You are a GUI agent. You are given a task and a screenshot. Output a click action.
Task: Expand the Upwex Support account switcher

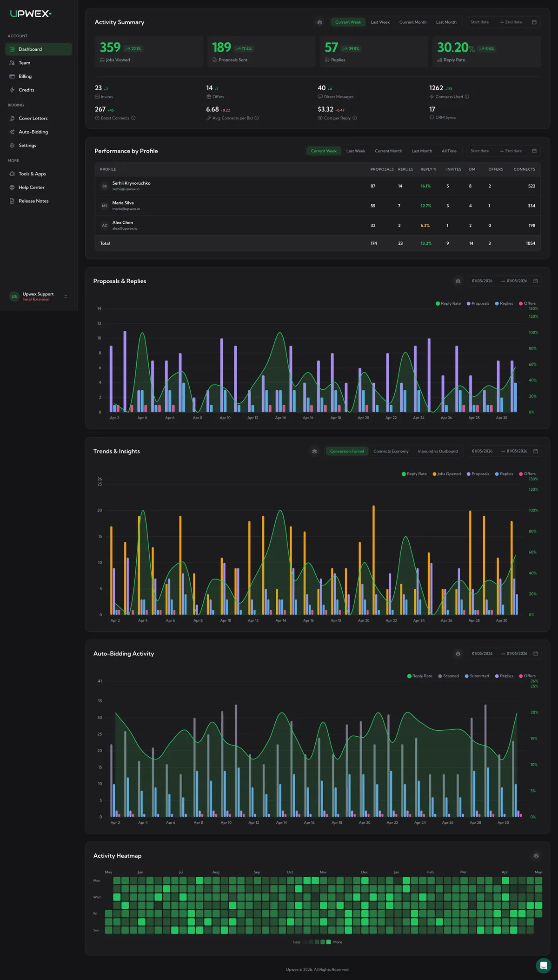66,296
